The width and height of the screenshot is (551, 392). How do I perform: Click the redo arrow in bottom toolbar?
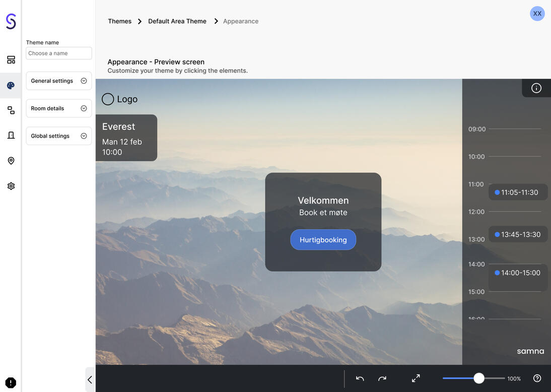(382, 378)
